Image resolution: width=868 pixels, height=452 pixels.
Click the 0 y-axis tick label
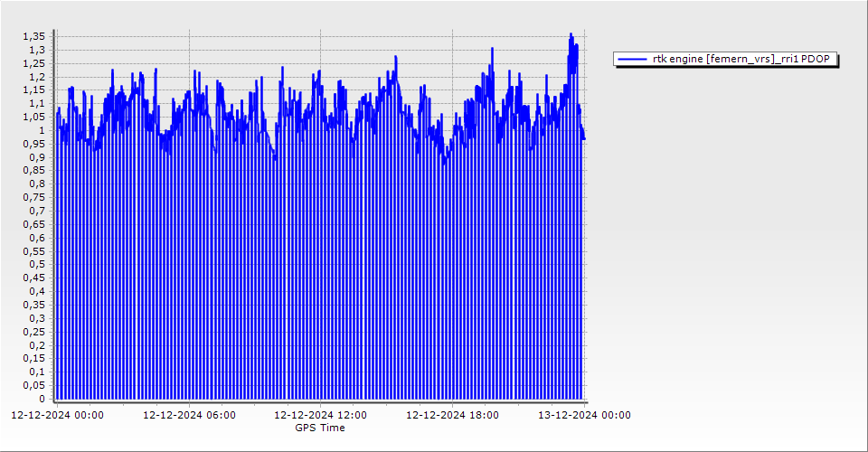click(42, 399)
